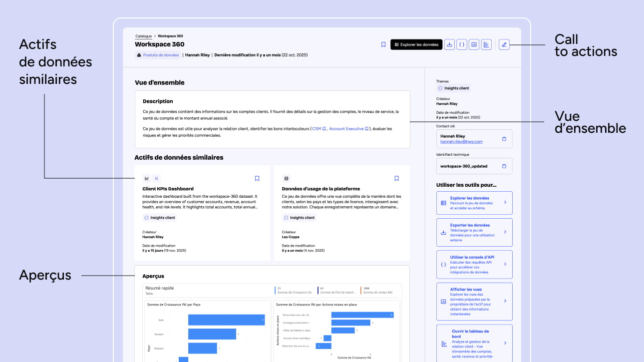Open the Client KPIs Dashboard card title

pyautogui.click(x=168, y=189)
